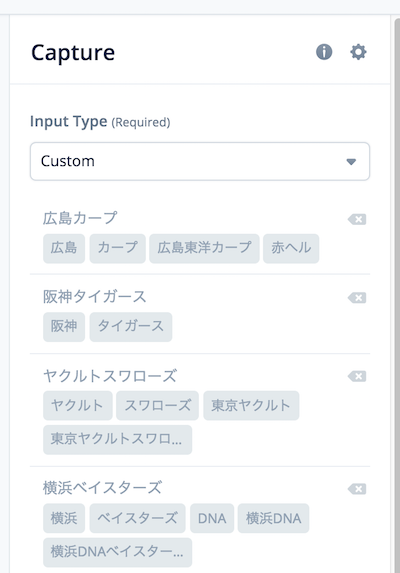The height and width of the screenshot is (573, 400).
Task: Click the Input Type (Required) label
Action: point(100,122)
